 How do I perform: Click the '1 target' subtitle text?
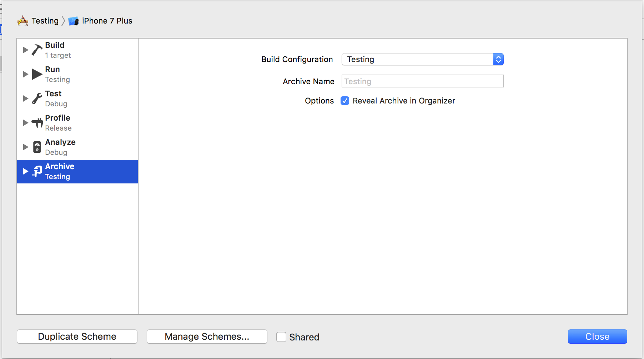coord(58,55)
